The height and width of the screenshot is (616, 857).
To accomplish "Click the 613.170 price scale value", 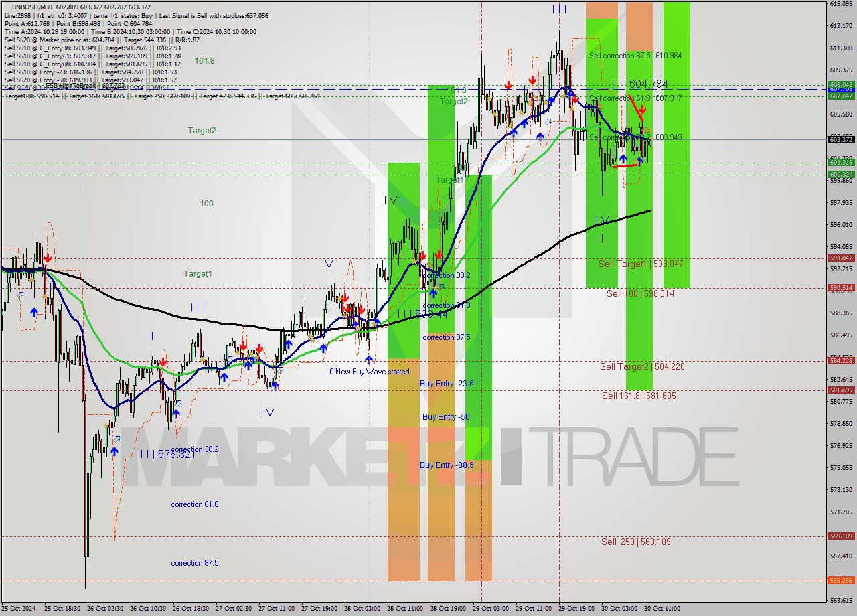I will coord(840,26).
